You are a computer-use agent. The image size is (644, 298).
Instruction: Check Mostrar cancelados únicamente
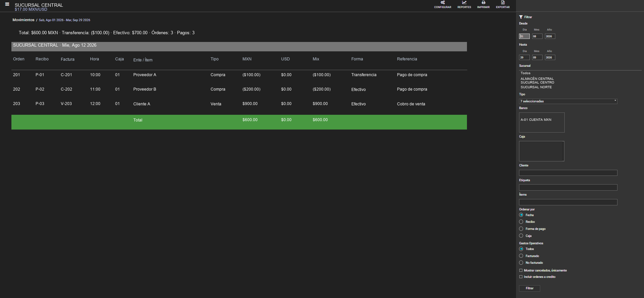[521, 270]
